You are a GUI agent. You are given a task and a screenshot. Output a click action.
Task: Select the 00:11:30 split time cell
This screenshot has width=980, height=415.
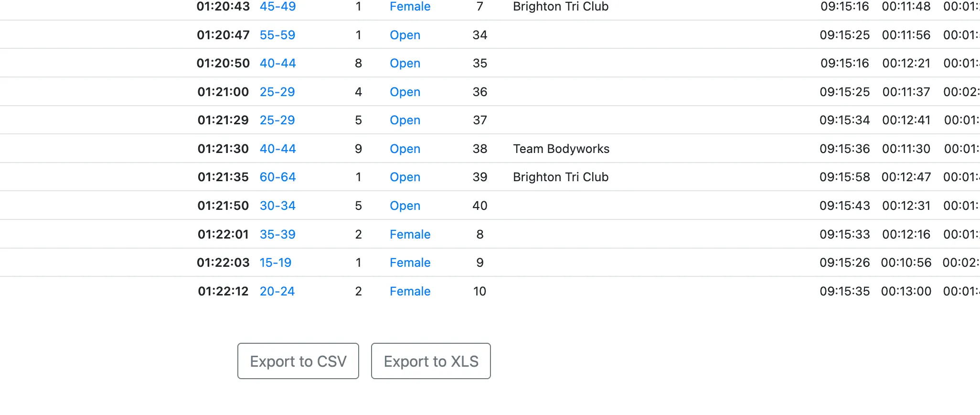coord(906,149)
